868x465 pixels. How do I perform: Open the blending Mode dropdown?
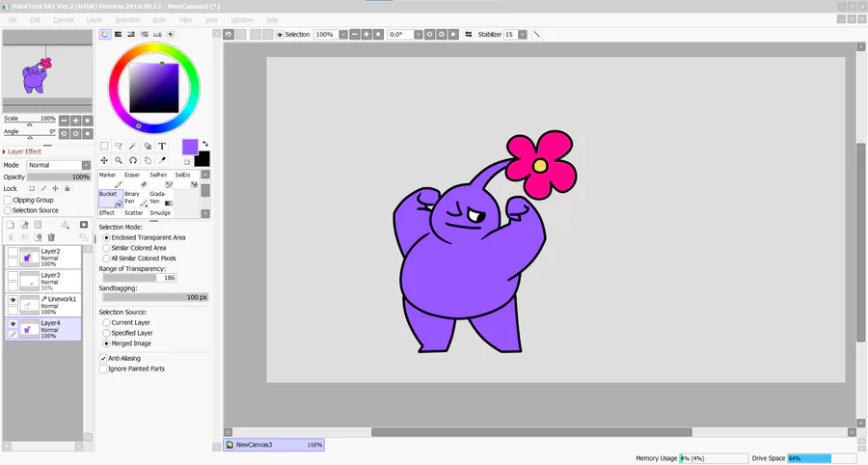coord(87,165)
